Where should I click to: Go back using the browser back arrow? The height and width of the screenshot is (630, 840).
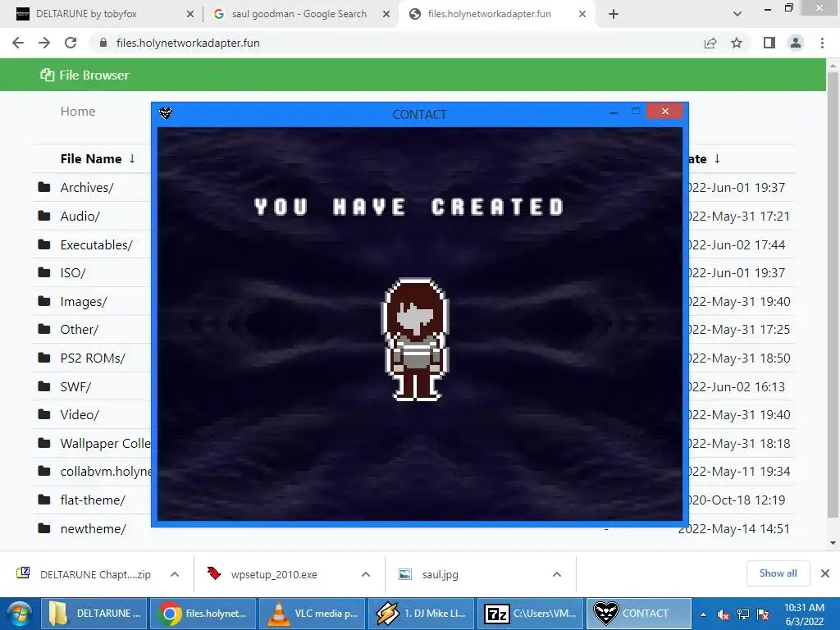(18, 43)
